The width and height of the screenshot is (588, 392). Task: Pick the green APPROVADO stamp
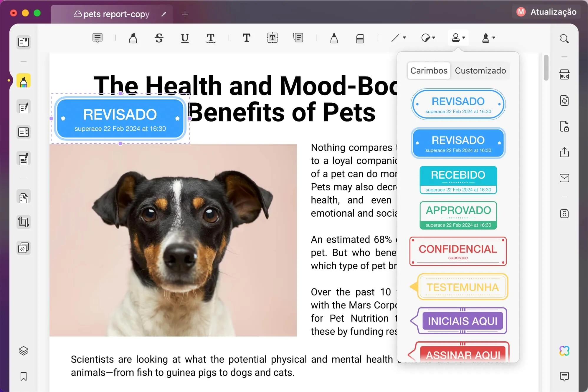coord(458,215)
